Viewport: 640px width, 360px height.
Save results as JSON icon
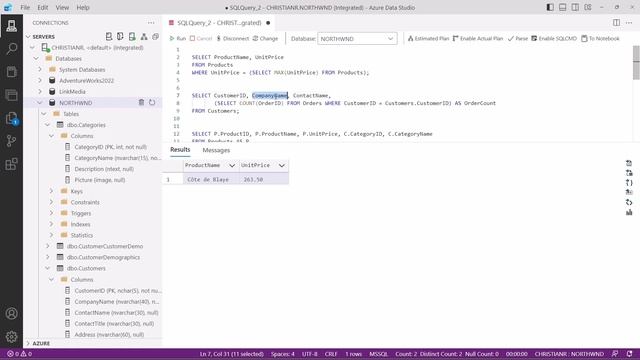pyautogui.click(x=629, y=182)
